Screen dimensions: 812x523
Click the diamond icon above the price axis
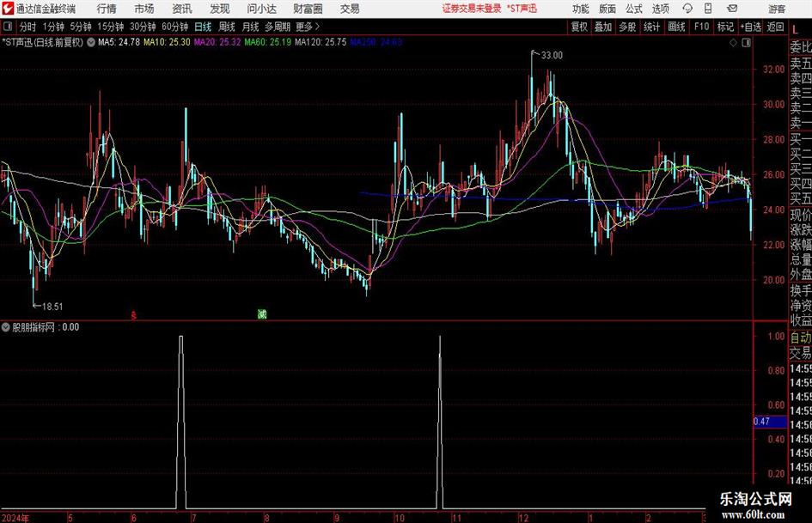733,43
